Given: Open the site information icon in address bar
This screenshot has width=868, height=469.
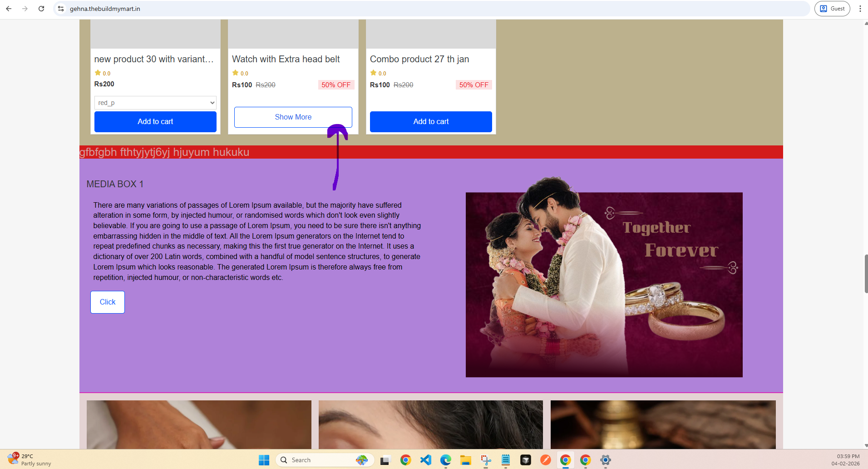Looking at the screenshot, I should (x=61, y=9).
